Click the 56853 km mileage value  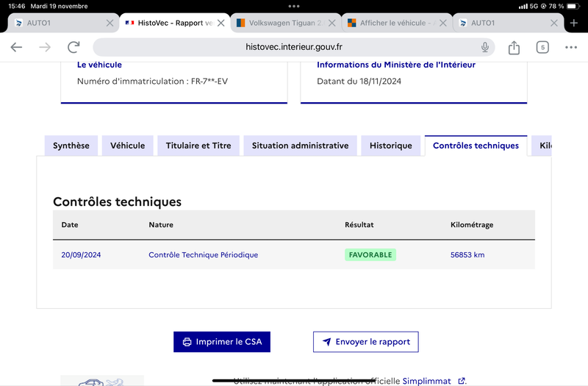[x=467, y=254]
